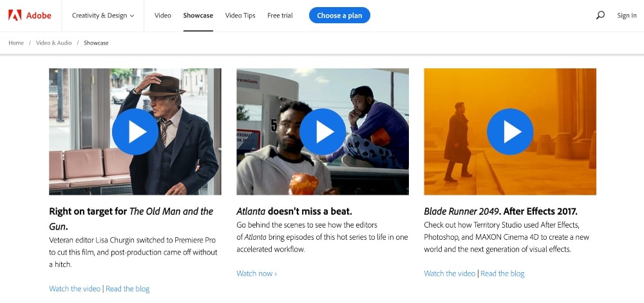Click the Adobe logo icon
The height and width of the screenshot is (303, 644).
15,15
